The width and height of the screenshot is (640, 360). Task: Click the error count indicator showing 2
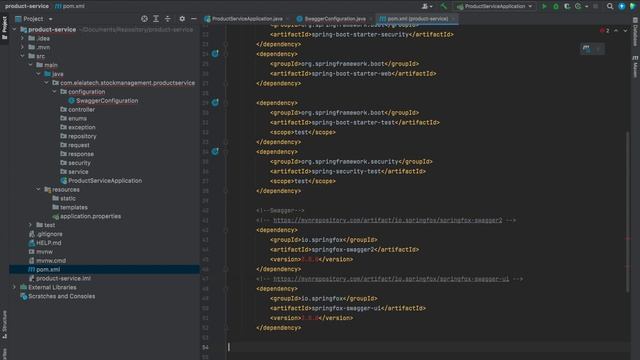click(605, 31)
